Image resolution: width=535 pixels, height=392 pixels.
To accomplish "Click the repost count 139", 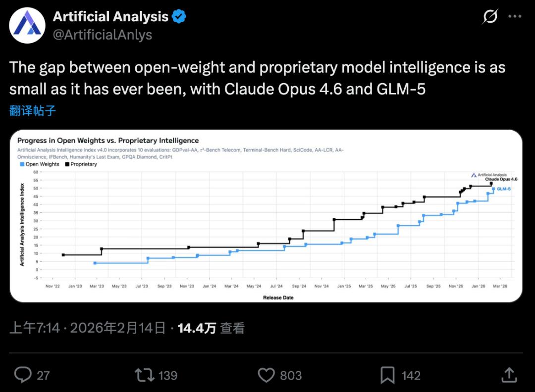I will [x=168, y=375].
